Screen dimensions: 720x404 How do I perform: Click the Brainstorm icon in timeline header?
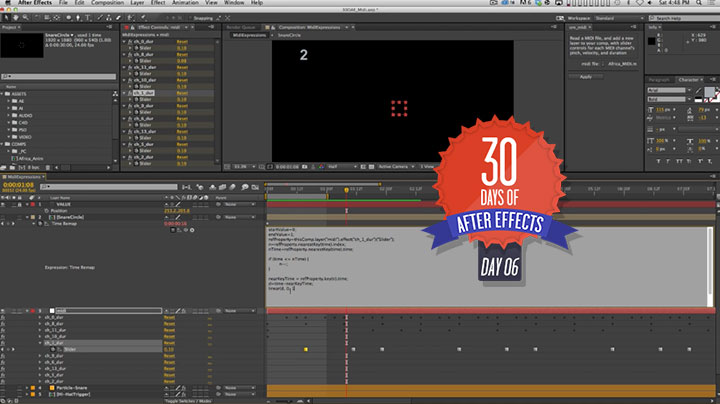click(245, 187)
